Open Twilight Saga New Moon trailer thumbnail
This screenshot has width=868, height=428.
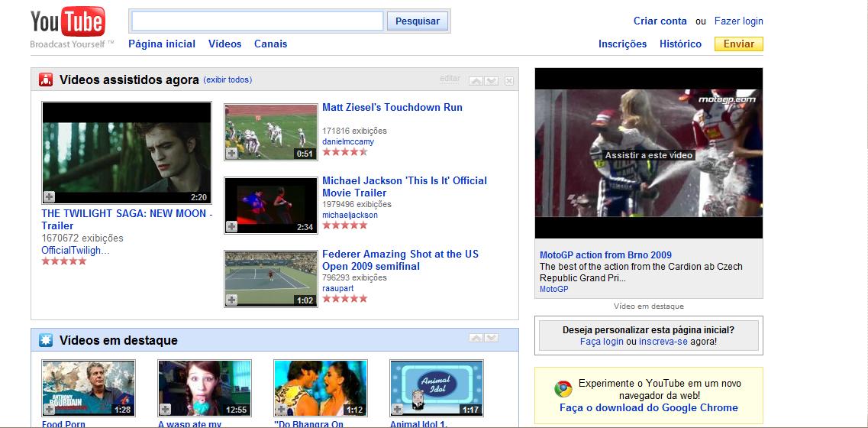click(x=127, y=152)
